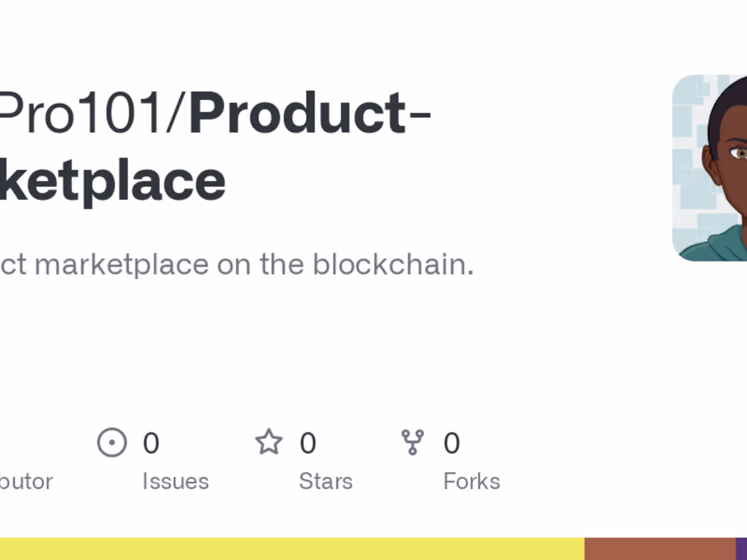Click the Forks branch icon
The image size is (747, 560).
(412, 442)
